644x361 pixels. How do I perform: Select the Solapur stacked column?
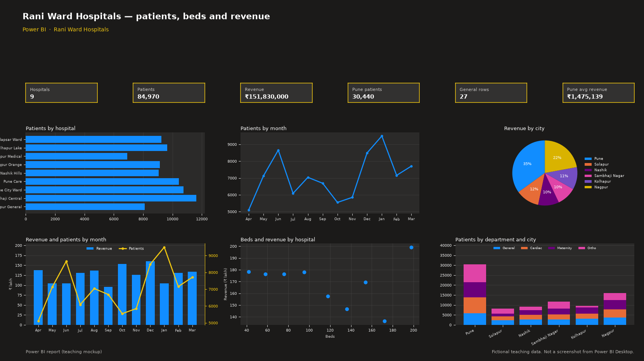(503, 317)
